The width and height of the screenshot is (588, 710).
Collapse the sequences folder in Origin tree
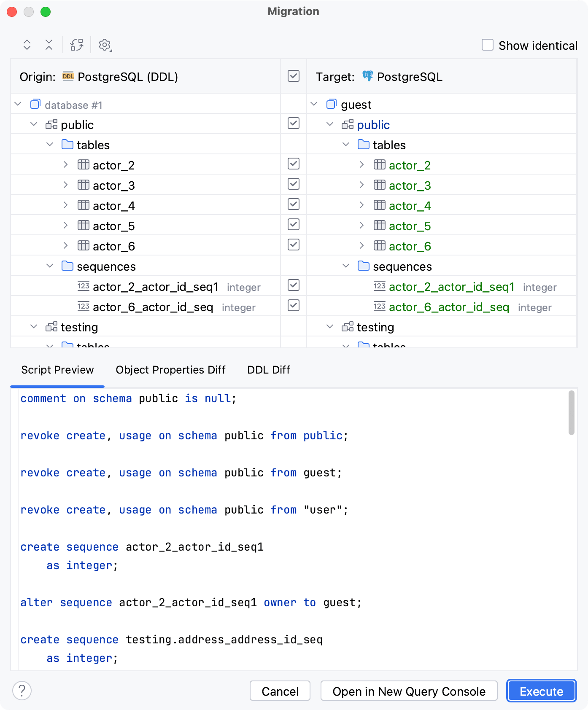coord(50,266)
